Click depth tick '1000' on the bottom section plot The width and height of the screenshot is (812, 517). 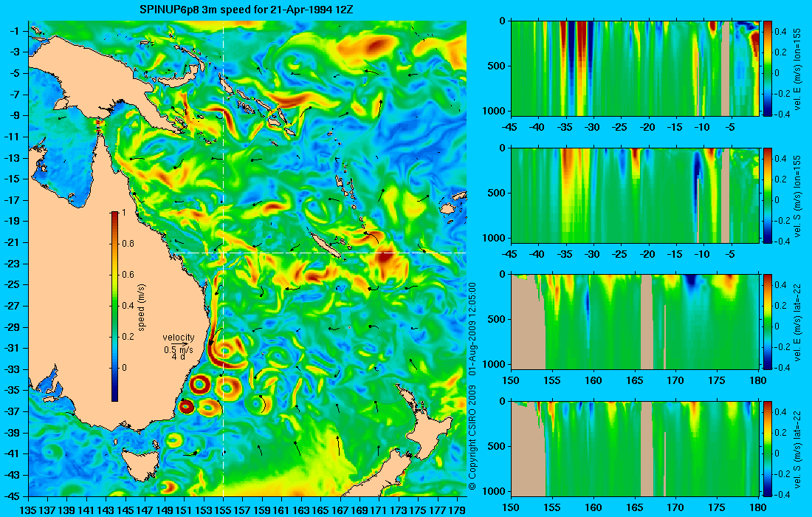(494, 492)
